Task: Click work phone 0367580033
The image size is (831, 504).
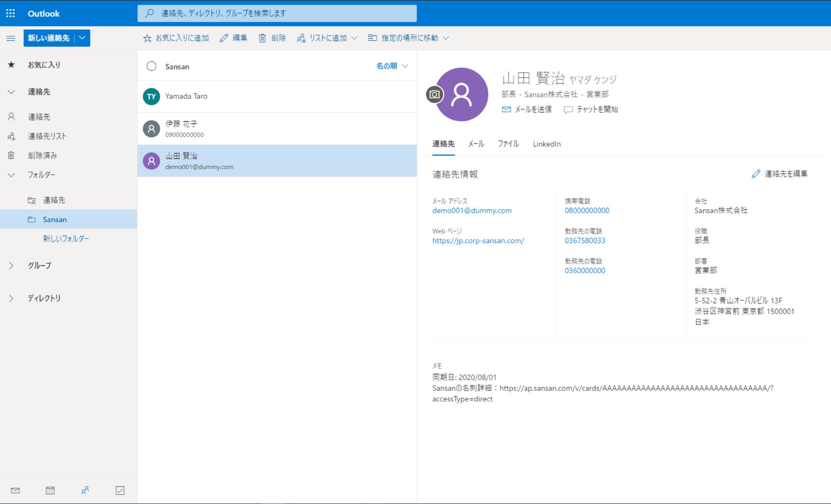Action: [x=585, y=240]
